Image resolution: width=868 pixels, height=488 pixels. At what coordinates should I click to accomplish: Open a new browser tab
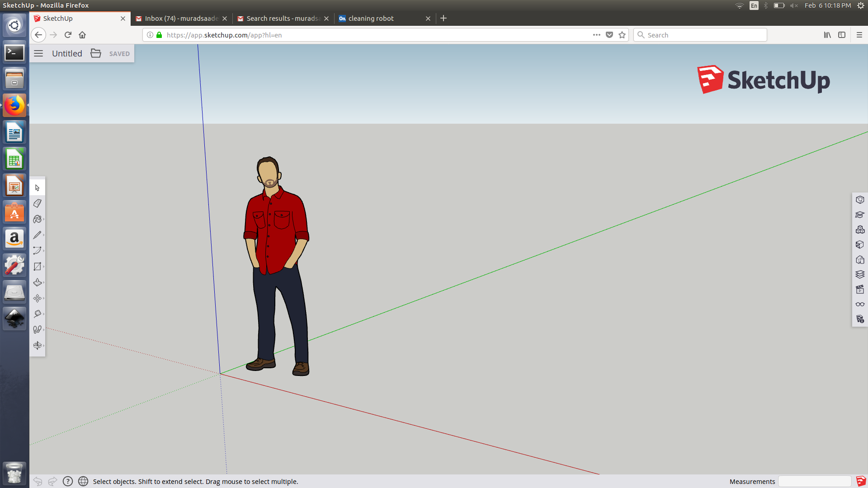443,18
